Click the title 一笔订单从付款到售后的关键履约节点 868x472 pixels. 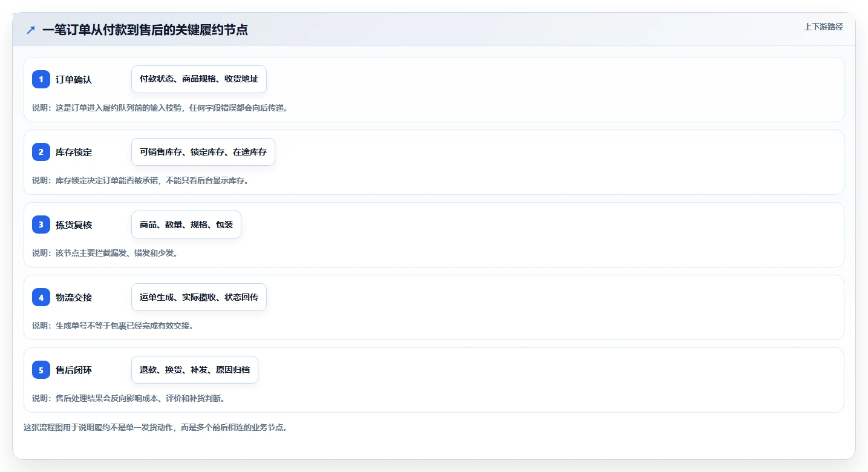[145, 30]
